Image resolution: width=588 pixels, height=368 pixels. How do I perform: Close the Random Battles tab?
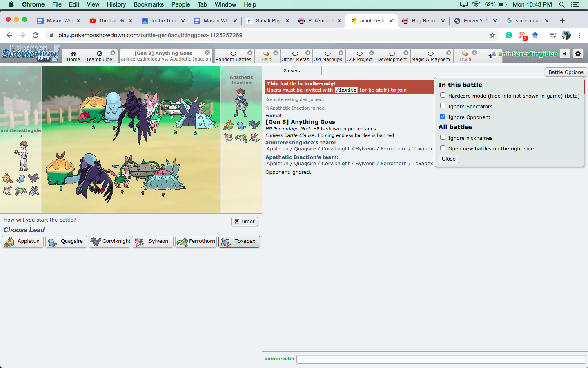(x=250, y=53)
